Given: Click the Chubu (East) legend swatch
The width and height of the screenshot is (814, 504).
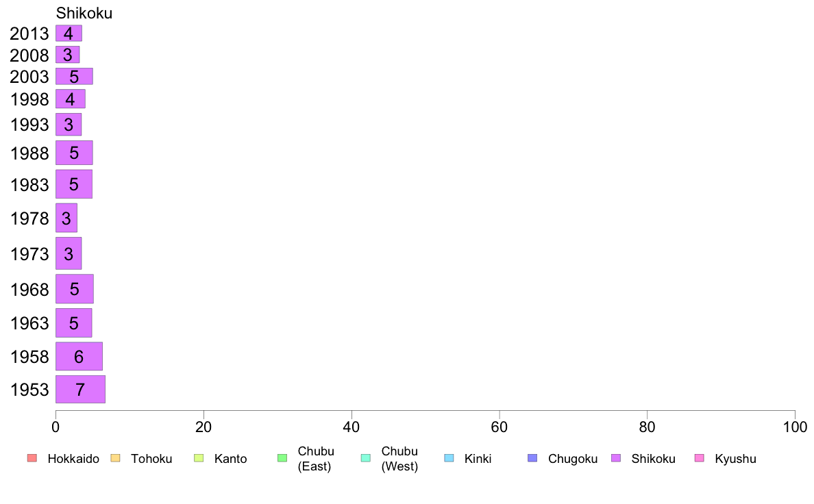Looking at the screenshot, I should click(x=282, y=458).
